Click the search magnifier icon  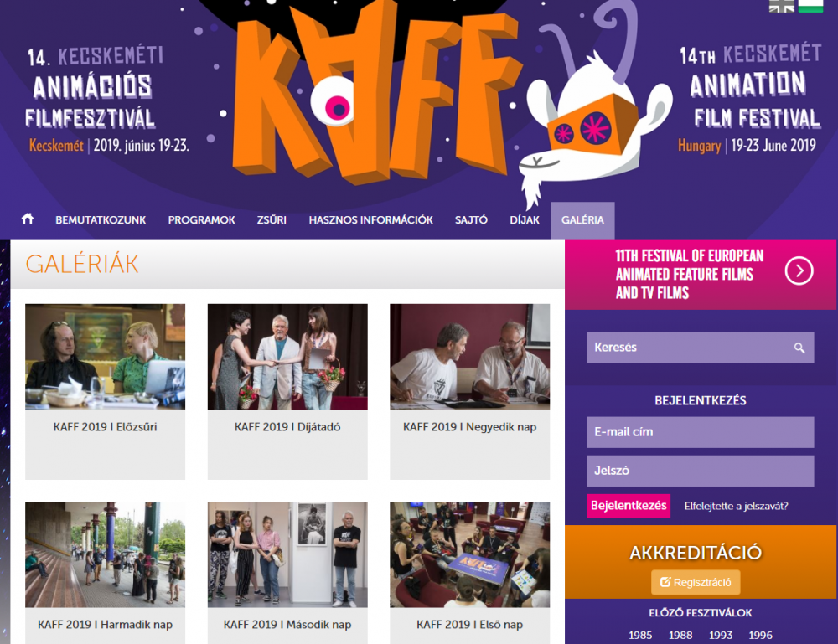[x=799, y=348]
